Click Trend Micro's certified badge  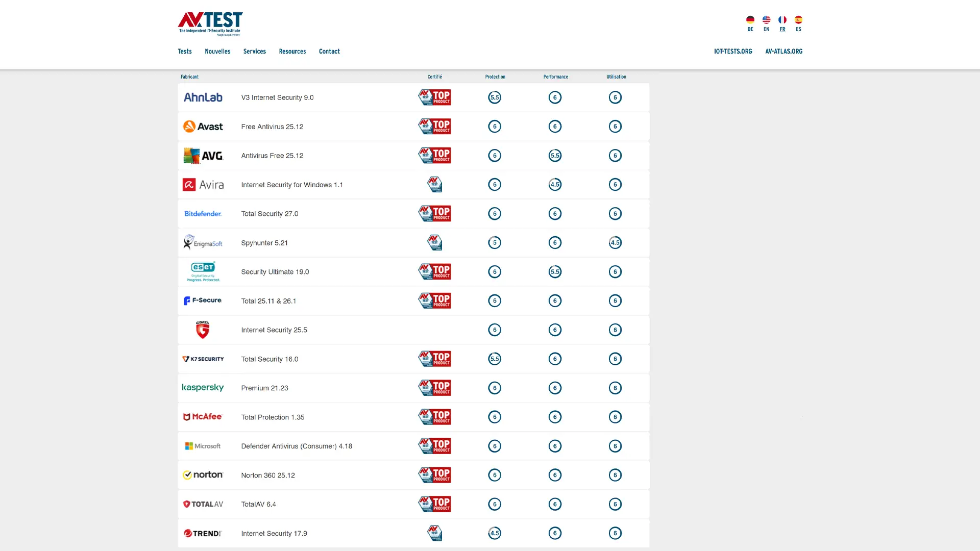pyautogui.click(x=434, y=533)
